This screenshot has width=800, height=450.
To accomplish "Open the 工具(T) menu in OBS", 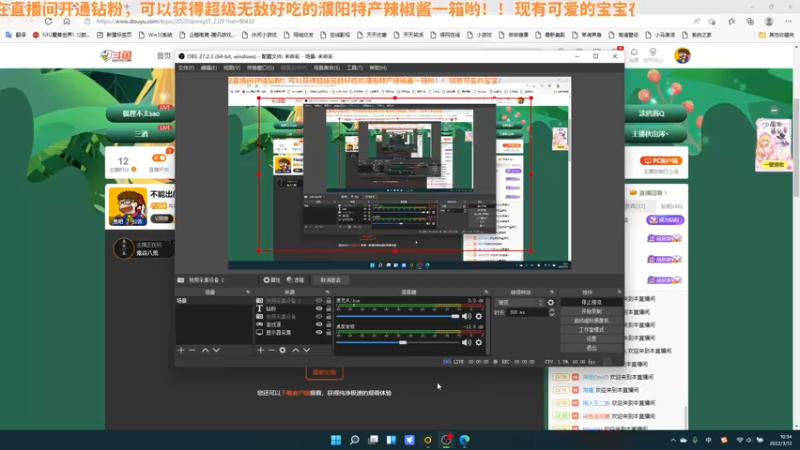I will [355, 68].
